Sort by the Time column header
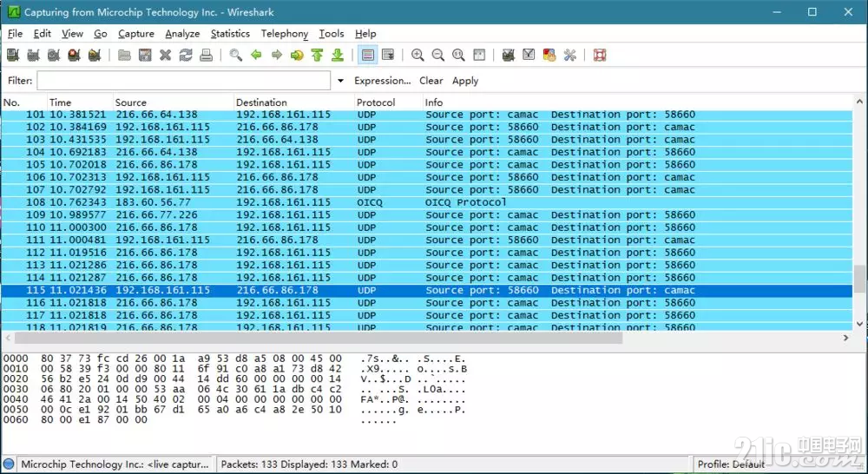 tap(80, 102)
